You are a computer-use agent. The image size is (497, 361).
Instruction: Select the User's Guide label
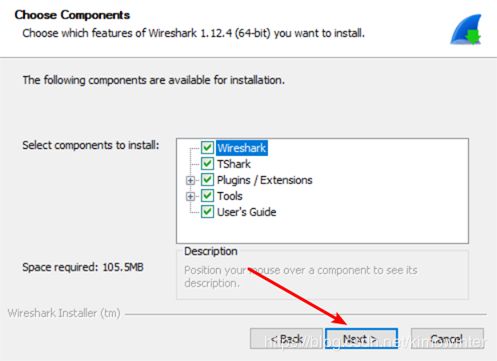pos(247,212)
